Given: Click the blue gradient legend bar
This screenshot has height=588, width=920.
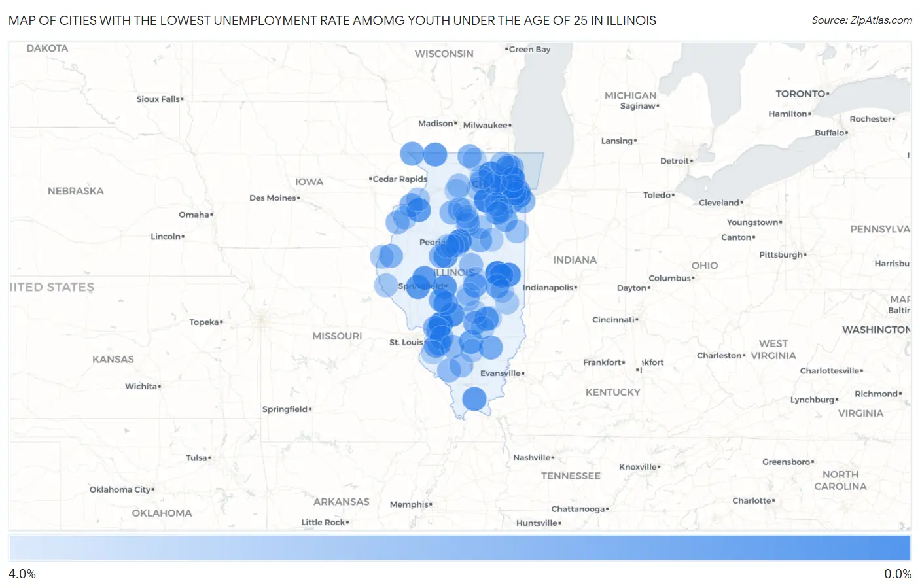Looking at the screenshot, I should [460, 547].
